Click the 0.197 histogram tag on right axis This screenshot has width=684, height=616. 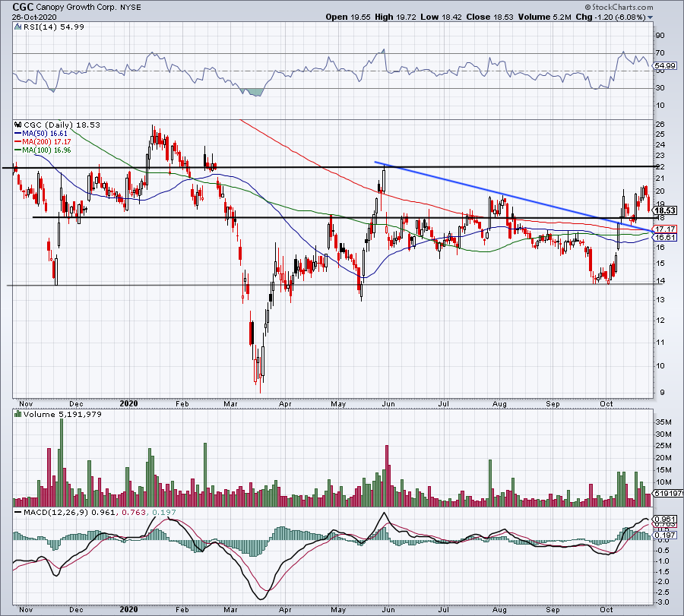click(x=665, y=535)
